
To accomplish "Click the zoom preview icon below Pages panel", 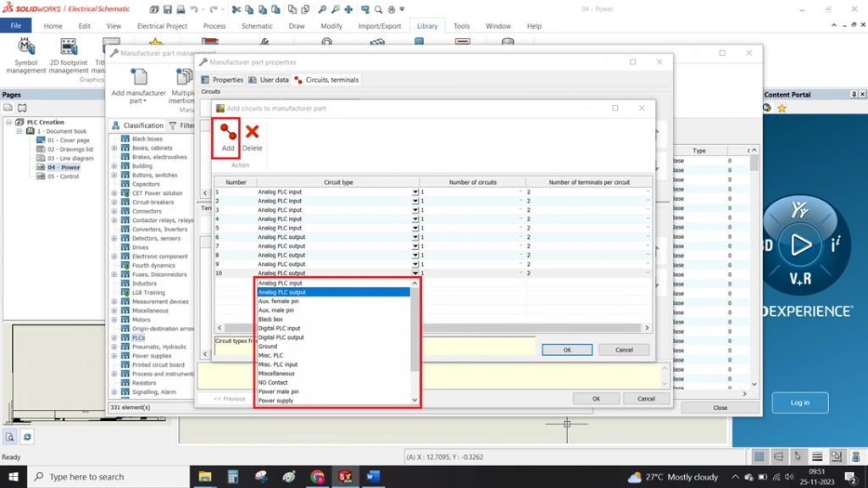I will click(10, 437).
